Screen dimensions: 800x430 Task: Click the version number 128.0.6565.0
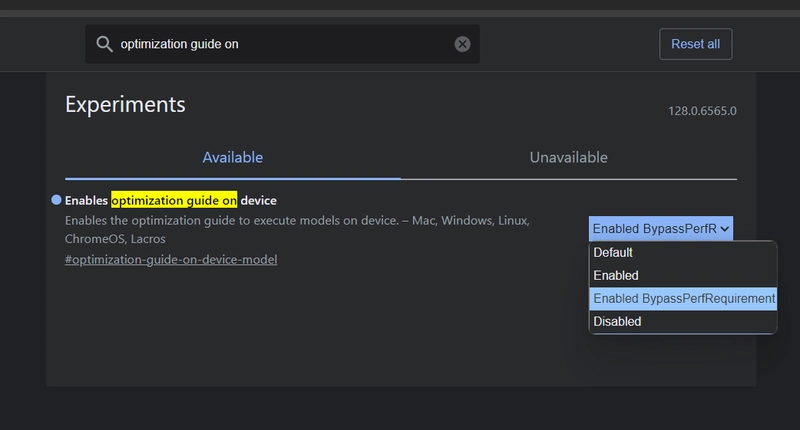coord(702,111)
